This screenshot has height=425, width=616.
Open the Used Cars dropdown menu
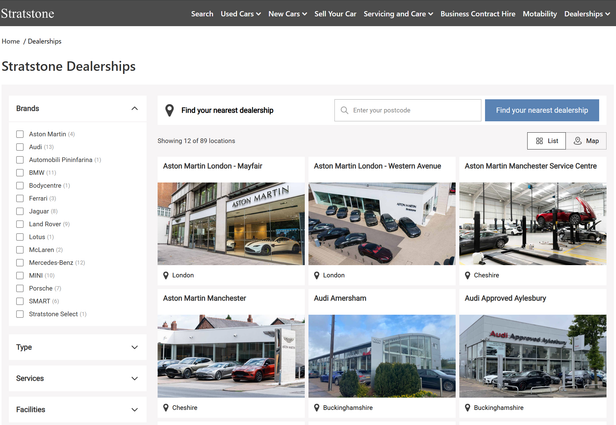(240, 14)
